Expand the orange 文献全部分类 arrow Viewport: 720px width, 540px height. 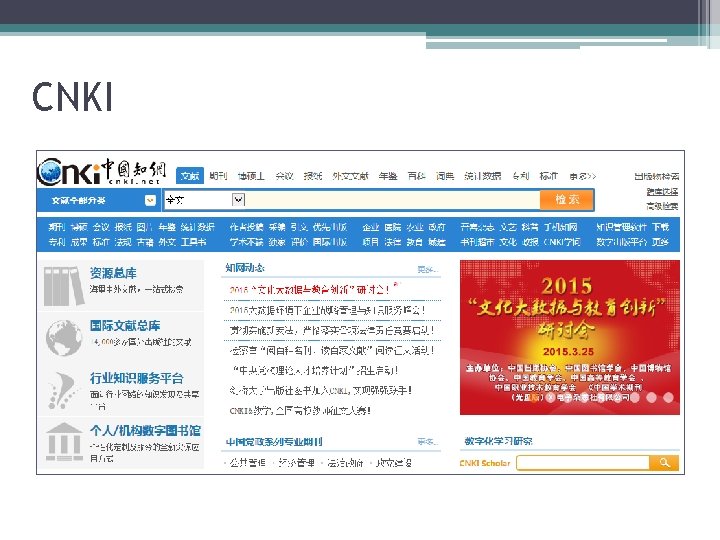tap(150, 201)
